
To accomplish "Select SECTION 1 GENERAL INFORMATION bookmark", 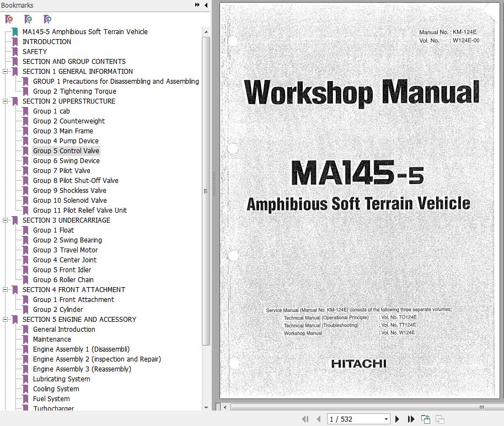I will coord(77,71).
